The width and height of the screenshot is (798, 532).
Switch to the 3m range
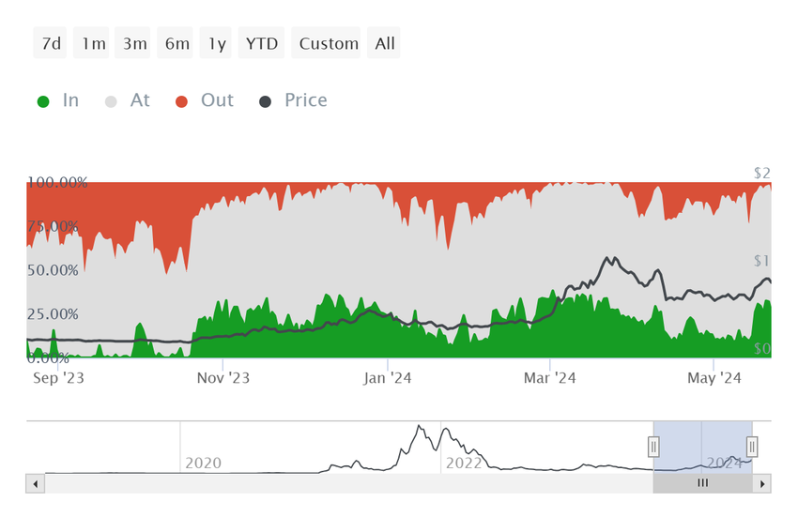(132, 43)
